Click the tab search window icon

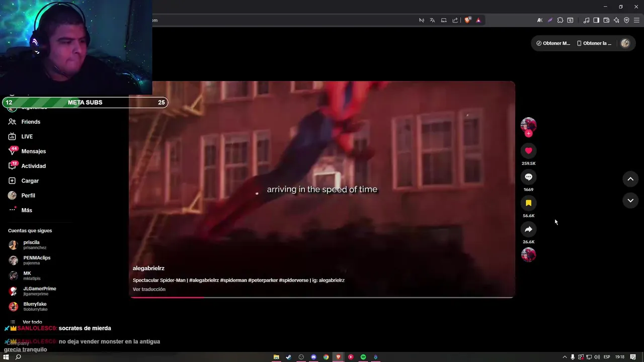click(570, 20)
